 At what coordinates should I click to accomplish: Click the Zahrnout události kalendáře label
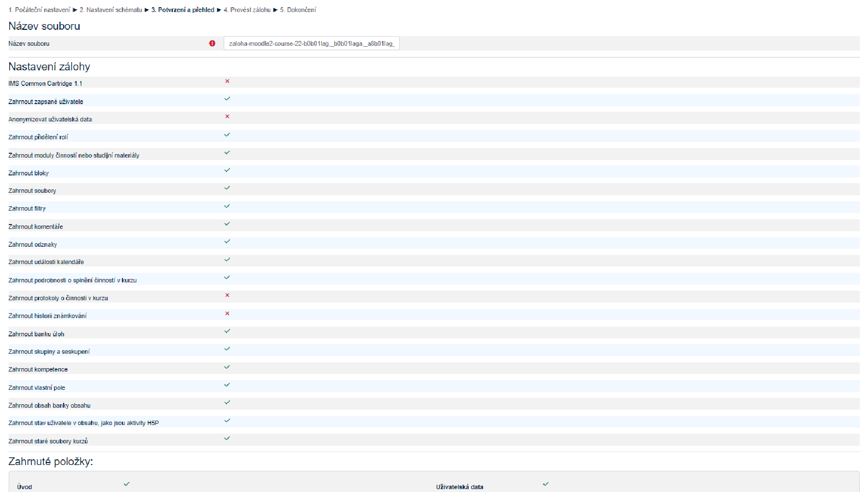pos(46,262)
